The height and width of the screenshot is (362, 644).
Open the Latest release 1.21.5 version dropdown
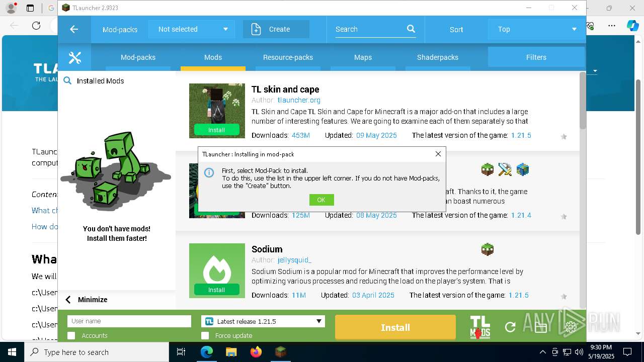(x=263, y=321)
